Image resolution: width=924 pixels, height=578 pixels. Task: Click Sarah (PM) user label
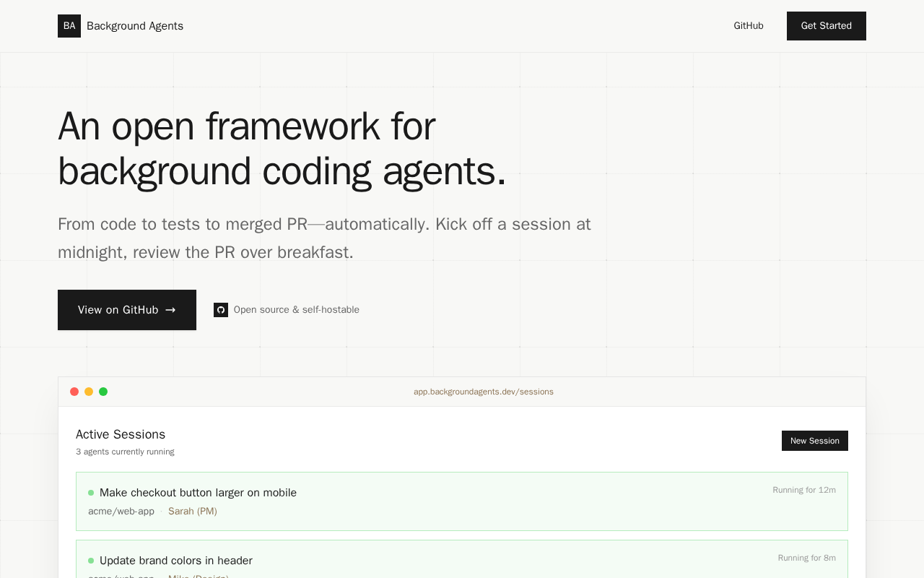193,512
